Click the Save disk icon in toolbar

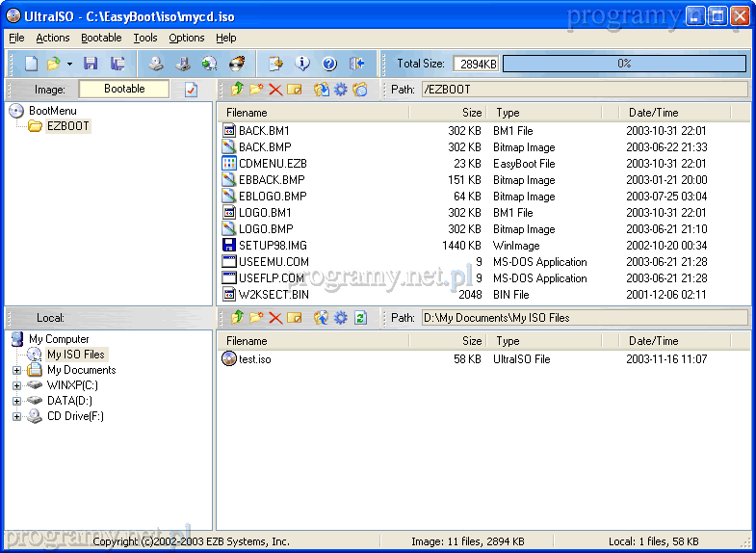click(91, 64)
